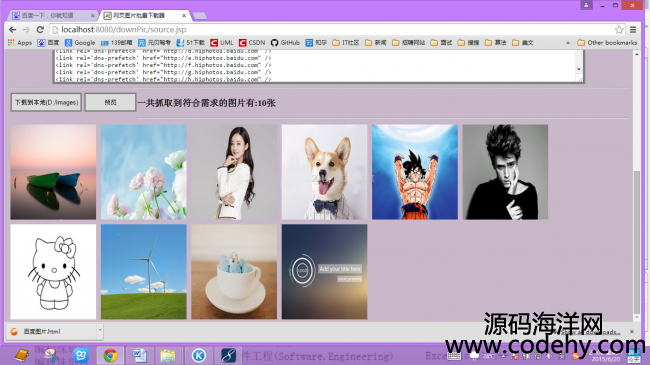The width and height of the screenshot is (650, 365).
Task: Open the Apps bookmark shortcut
Action: (19, 42)
